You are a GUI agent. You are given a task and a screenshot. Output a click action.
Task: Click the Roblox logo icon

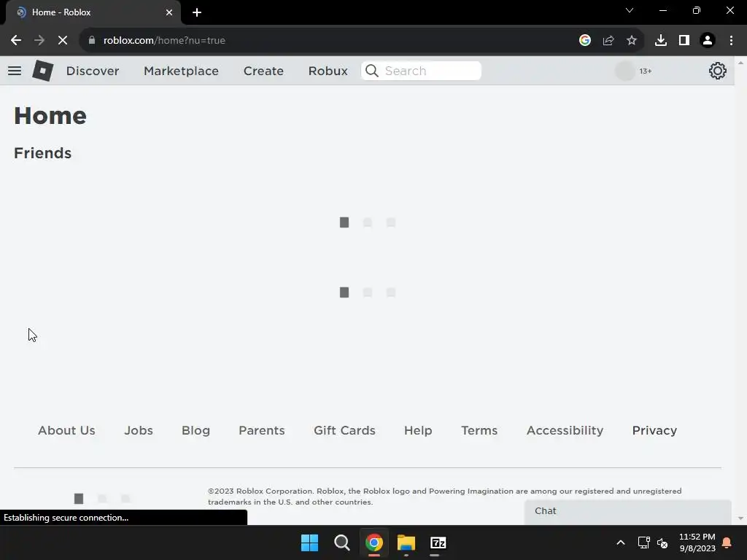pos(43,71)
